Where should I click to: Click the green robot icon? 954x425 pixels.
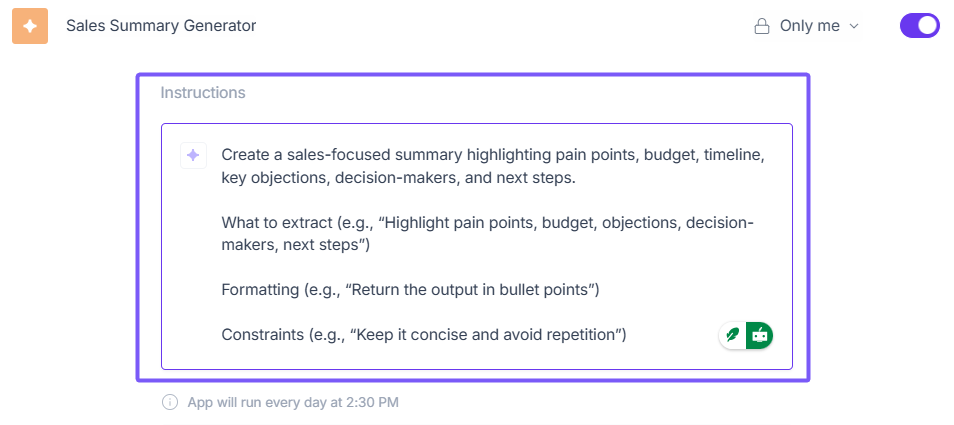(x=760, y=335)
